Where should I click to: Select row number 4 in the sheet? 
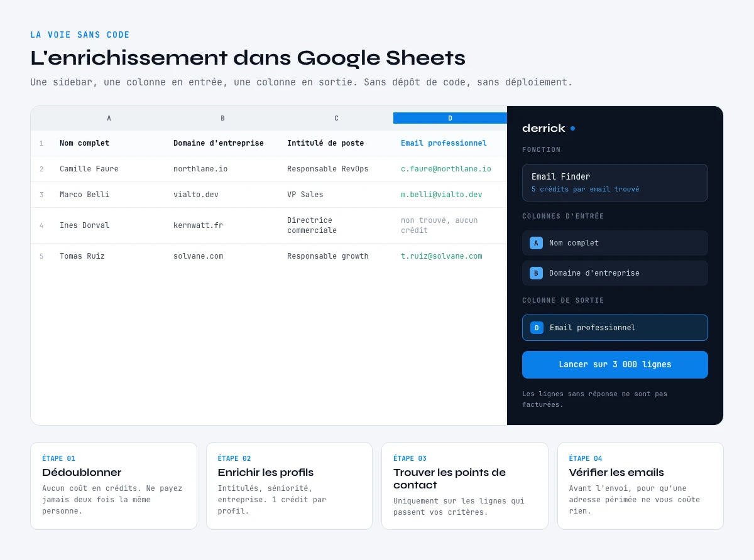[x=41, y=225]
